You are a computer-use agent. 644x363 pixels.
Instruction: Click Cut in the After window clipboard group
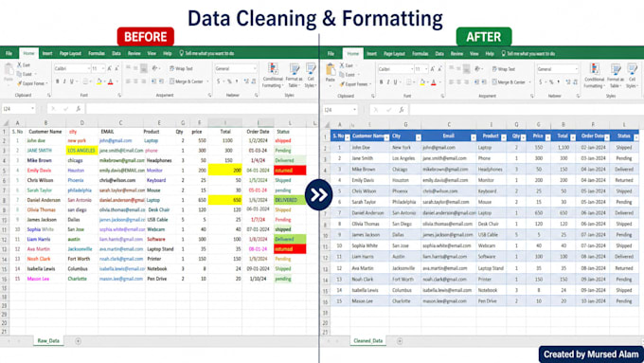[347, 65]
